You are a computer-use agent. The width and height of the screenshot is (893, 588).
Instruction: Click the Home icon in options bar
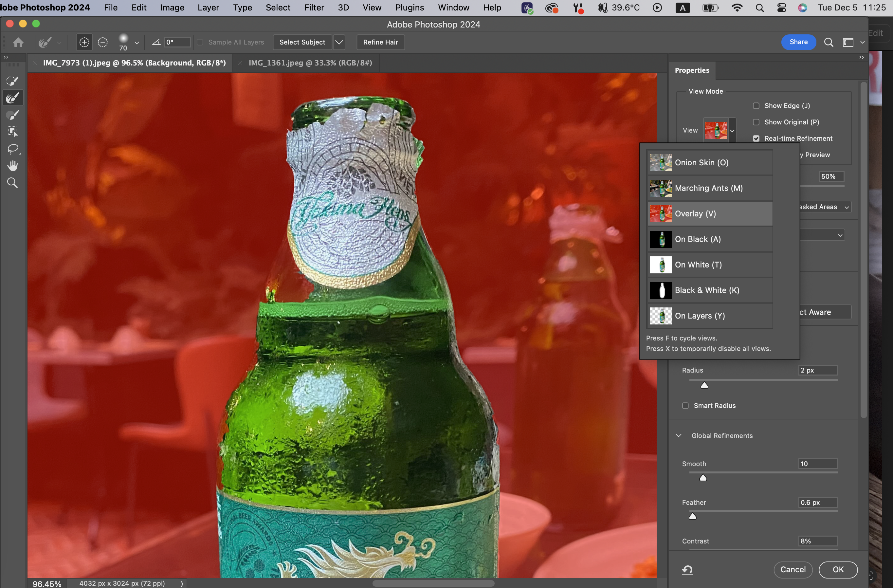18,43
